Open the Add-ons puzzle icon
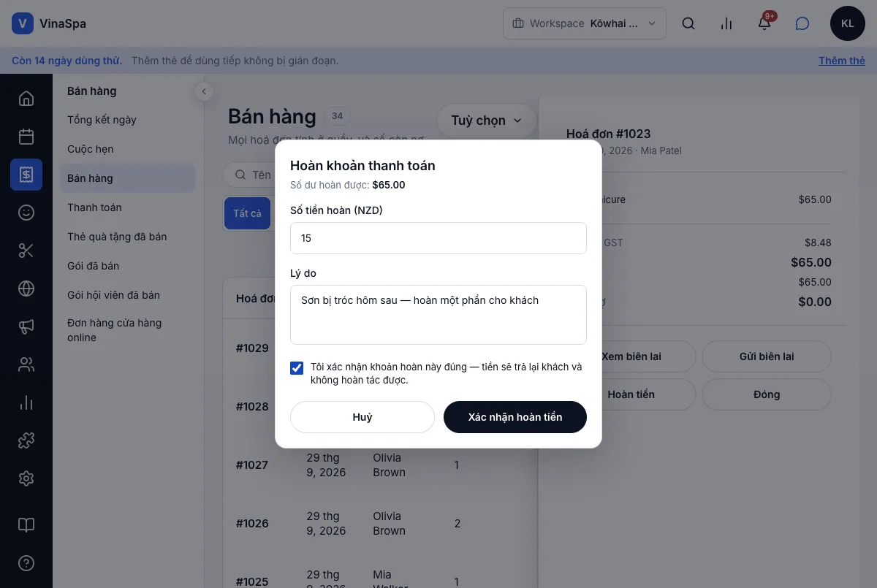 coord(26,440)
